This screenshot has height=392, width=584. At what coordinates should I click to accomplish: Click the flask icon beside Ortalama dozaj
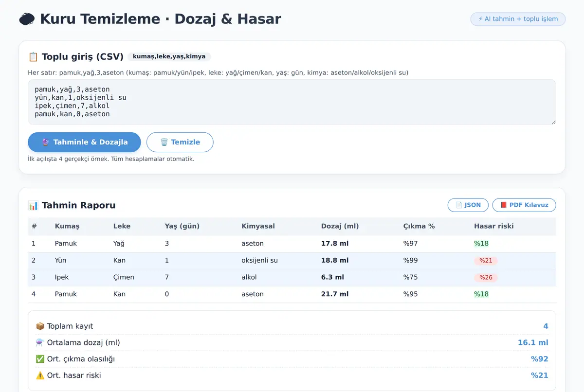point(40,342)
